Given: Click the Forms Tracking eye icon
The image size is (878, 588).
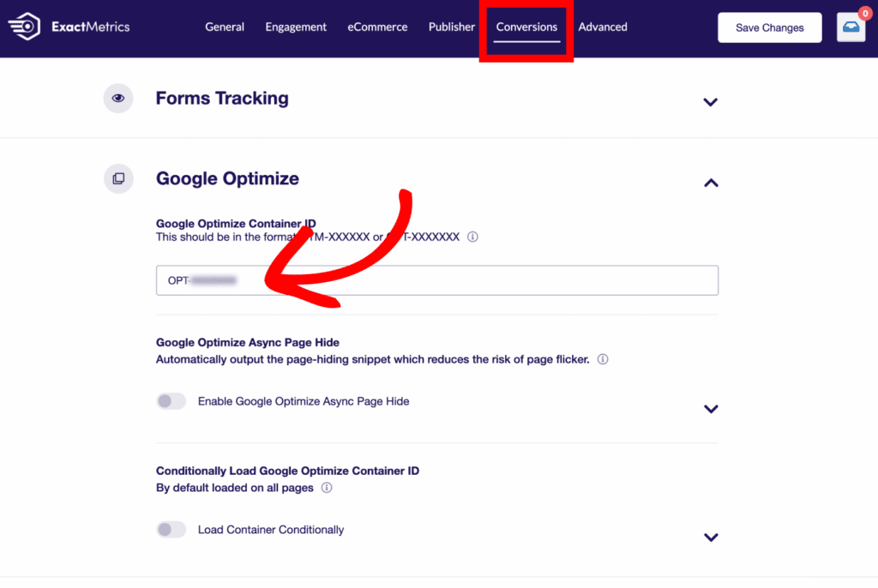Looking at the screenshot, I should point(118,98).
